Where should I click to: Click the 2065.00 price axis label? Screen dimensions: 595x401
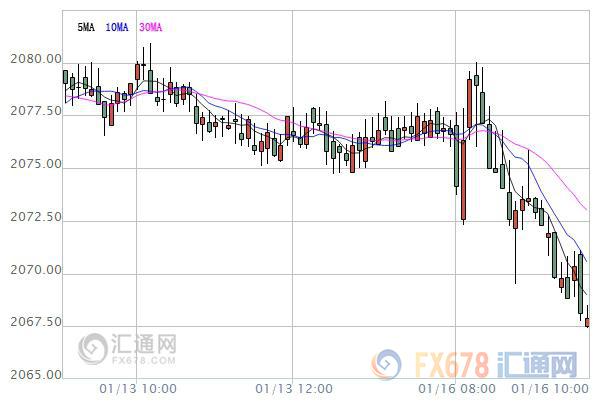pos(36,375)
